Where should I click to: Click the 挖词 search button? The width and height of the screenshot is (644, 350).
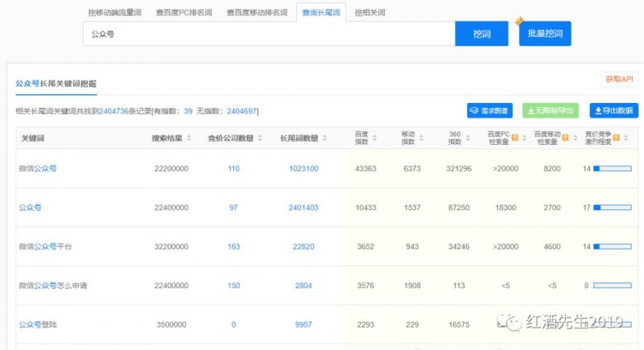point(481,34)
